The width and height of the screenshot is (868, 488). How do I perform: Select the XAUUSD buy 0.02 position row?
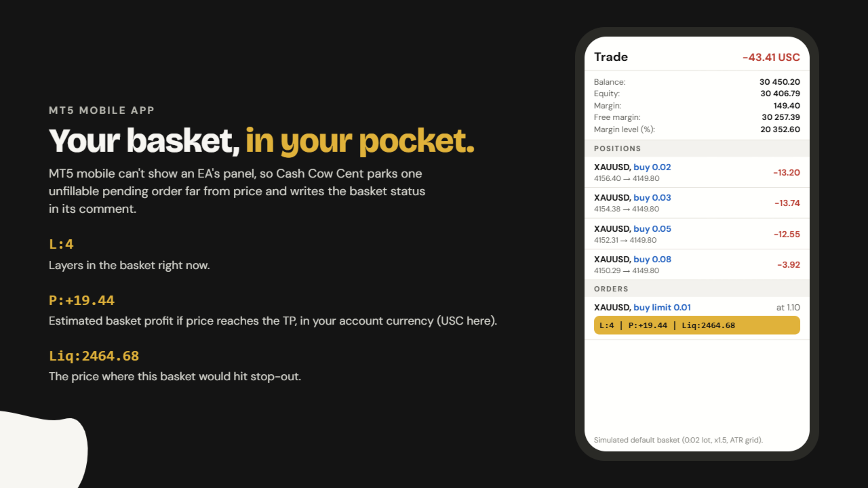pos(697,172)
